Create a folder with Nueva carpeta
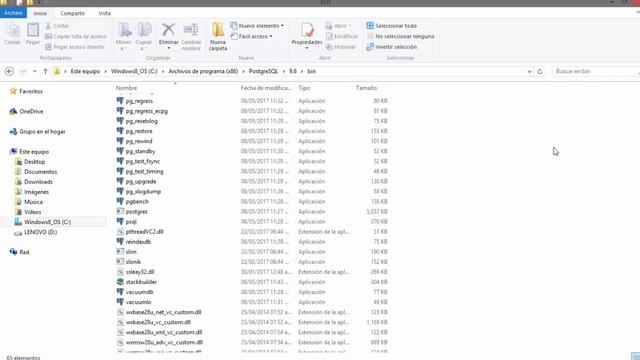Screen dimensions: 640x360 (x=218, y=37)
